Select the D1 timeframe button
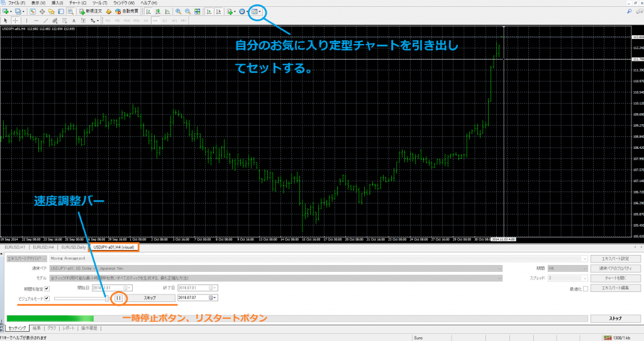Screen dimensions: 644x341 [165, 21]
